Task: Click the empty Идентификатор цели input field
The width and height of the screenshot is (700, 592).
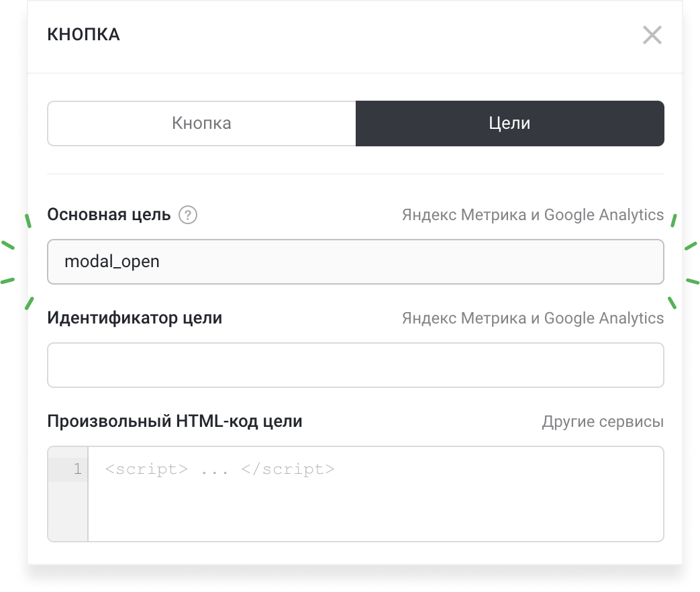Action: tap(356, 365)
